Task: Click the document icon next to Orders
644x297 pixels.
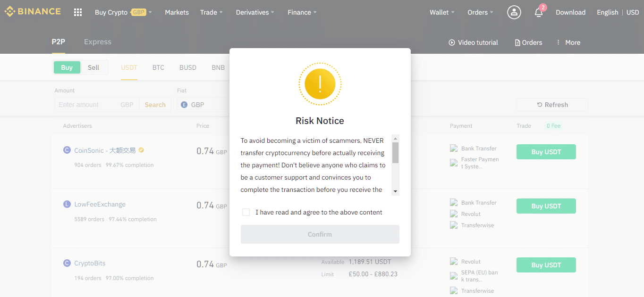Action: (517, 42)
